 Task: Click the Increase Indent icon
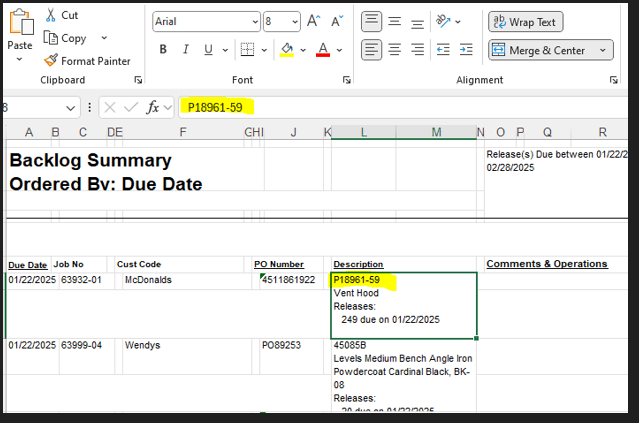tap(466, 50)
